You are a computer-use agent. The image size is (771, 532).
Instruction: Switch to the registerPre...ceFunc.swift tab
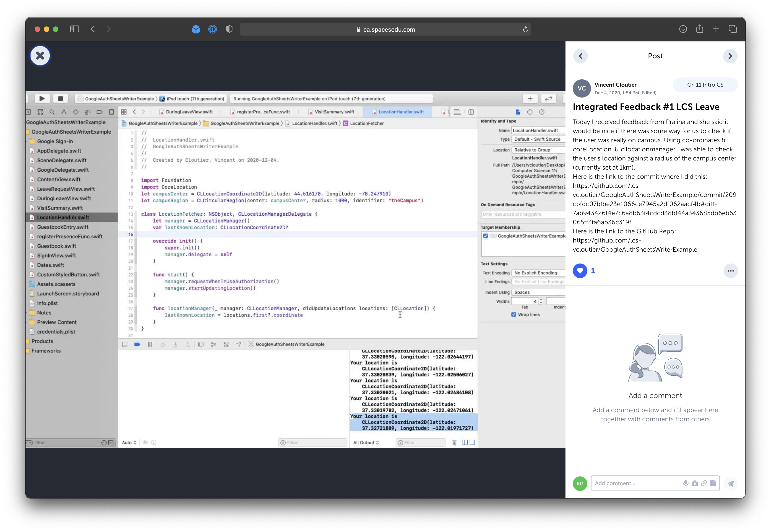click(x=260, y=112)
